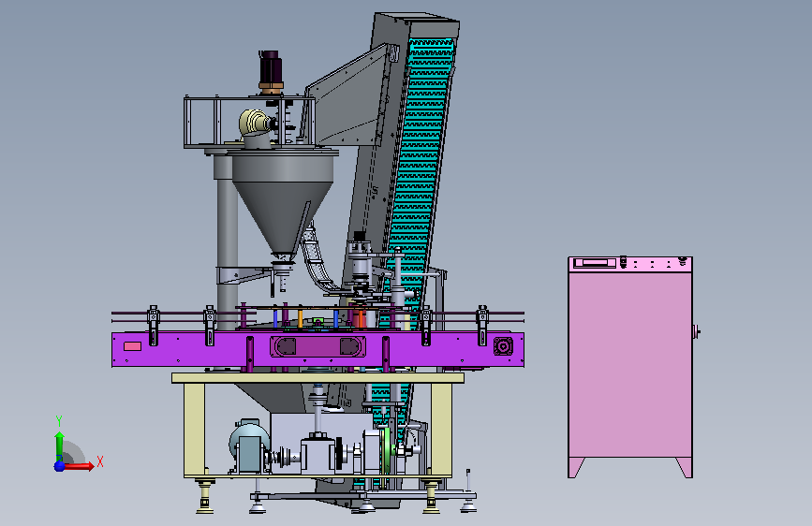This screenshot has height=526, width=812.
Task: Select the dark motor atop the hopper
Action: 271,71
